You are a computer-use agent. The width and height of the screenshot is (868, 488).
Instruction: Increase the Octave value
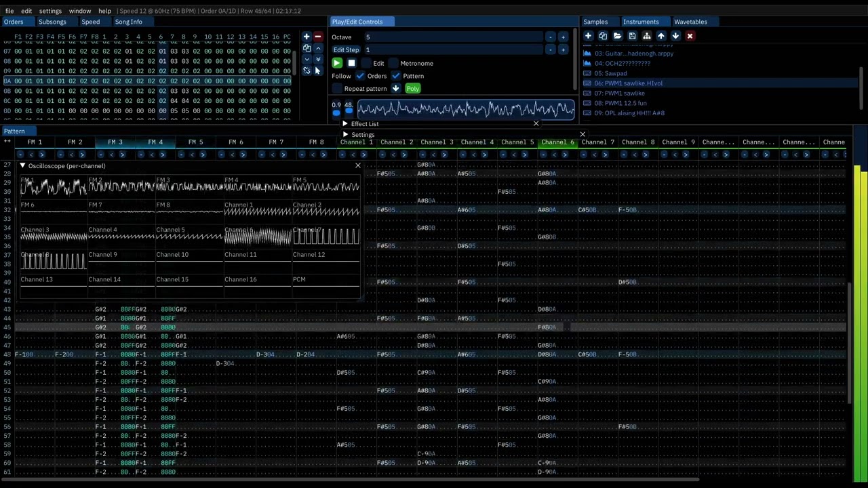coord(563,37)
